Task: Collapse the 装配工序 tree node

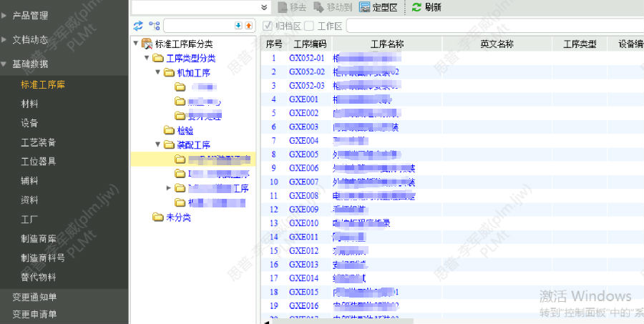Action: tap(158, 145)
